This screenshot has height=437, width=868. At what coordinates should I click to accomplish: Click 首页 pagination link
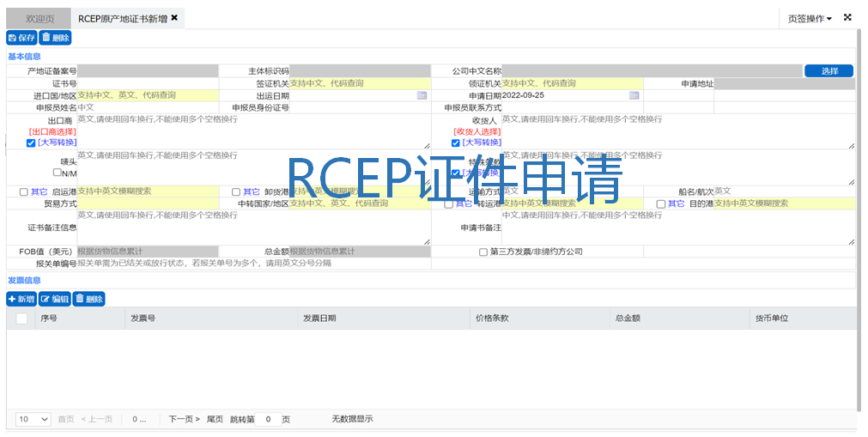[x=66, y=419]
